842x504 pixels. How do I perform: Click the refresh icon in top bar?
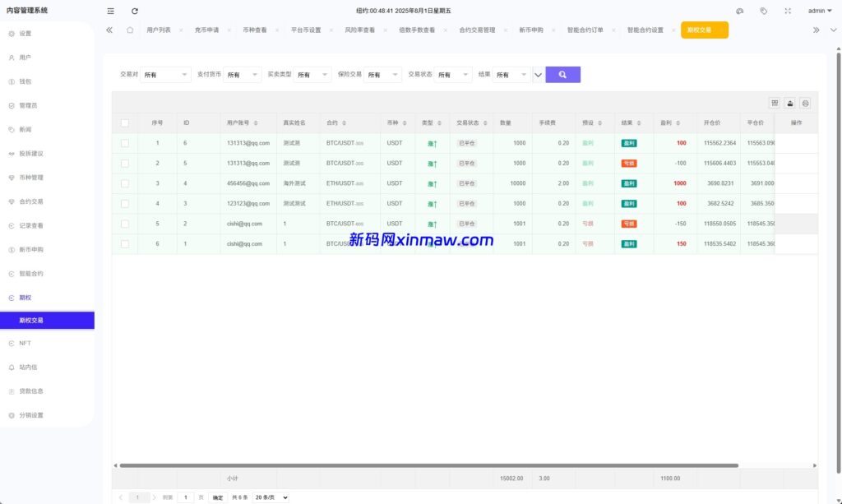pos(135,11)
